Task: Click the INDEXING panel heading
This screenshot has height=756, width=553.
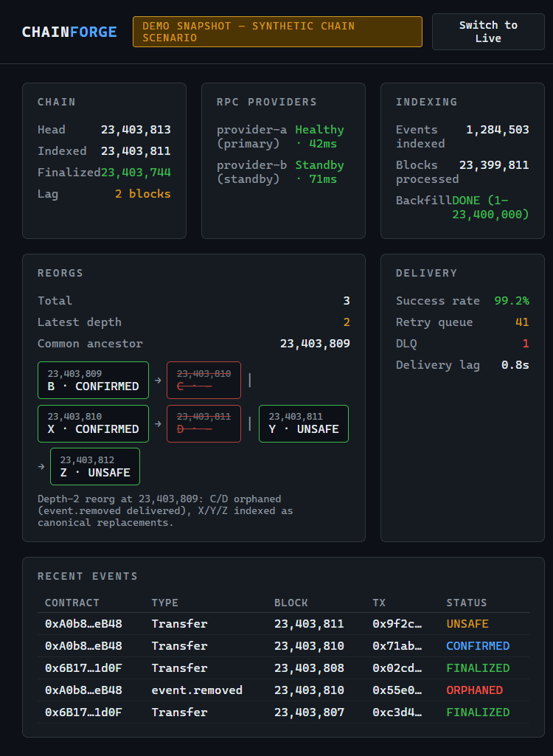Action: [427, 102]
